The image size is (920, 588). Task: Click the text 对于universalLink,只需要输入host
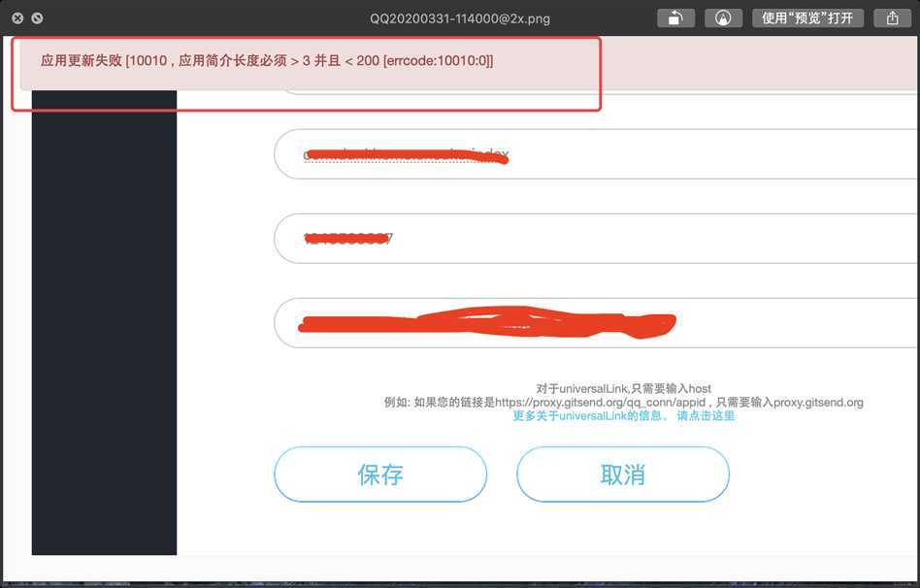tap(624, 388)
